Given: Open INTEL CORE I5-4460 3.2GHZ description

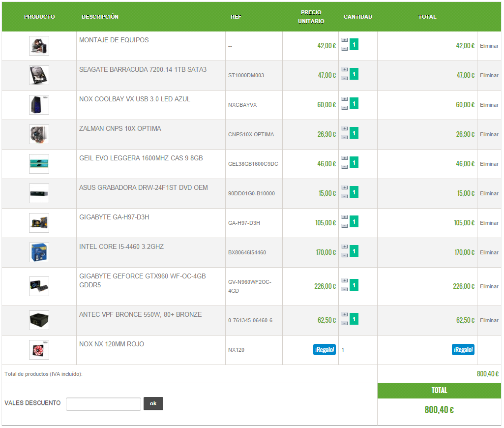Looking at the screenshot, I should click(121, 247).
